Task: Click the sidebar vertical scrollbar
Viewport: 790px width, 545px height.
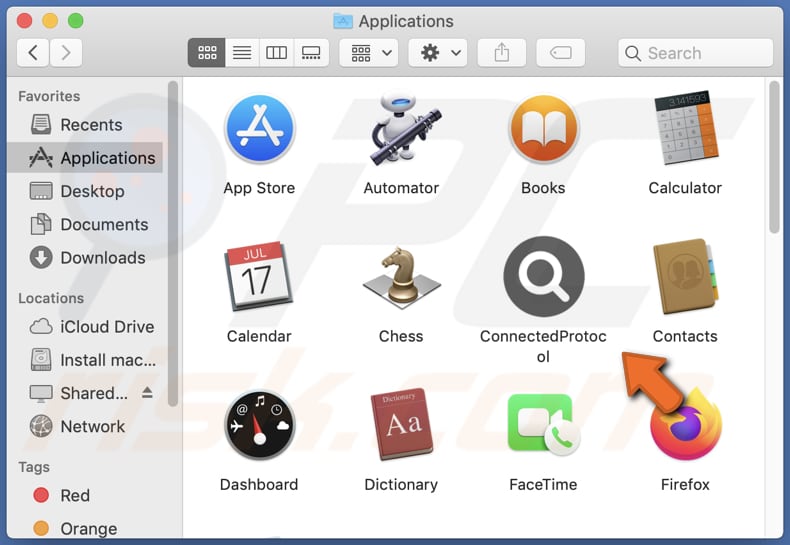Action: click(173, 244)
